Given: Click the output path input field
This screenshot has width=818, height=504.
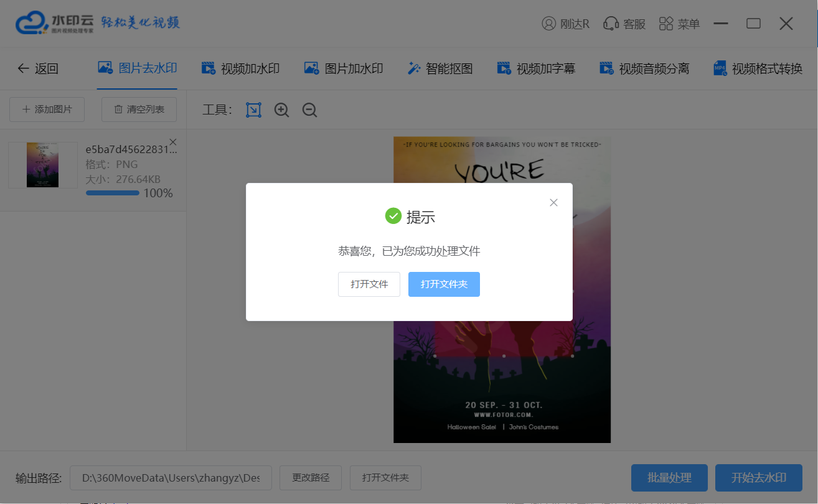Looking at the screenshot, I should [x=171, y=478].
